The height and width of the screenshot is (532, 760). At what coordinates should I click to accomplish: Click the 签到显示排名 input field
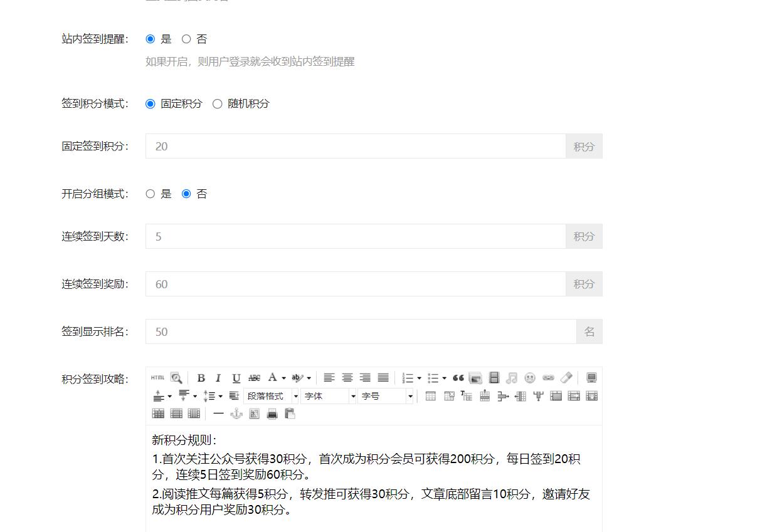pos(361,331)
